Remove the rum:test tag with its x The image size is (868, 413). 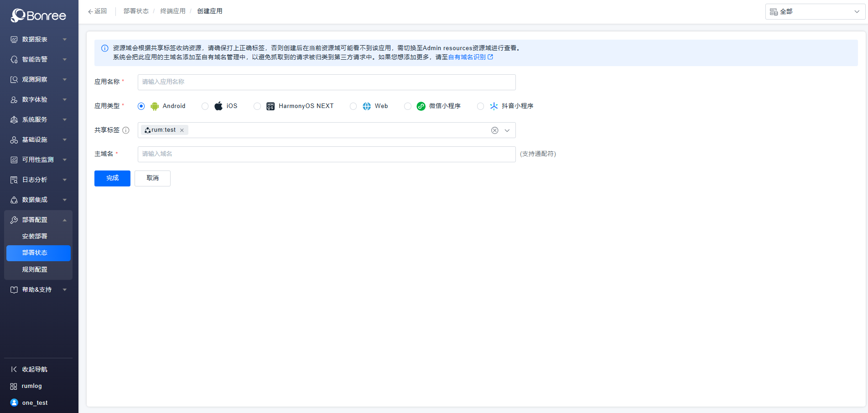tap(182, 130)
